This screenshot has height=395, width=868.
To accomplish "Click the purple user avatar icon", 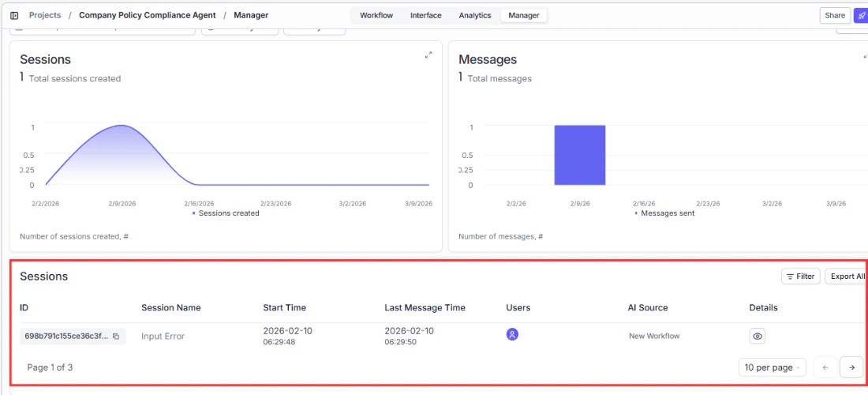I will tap(513, 335).
